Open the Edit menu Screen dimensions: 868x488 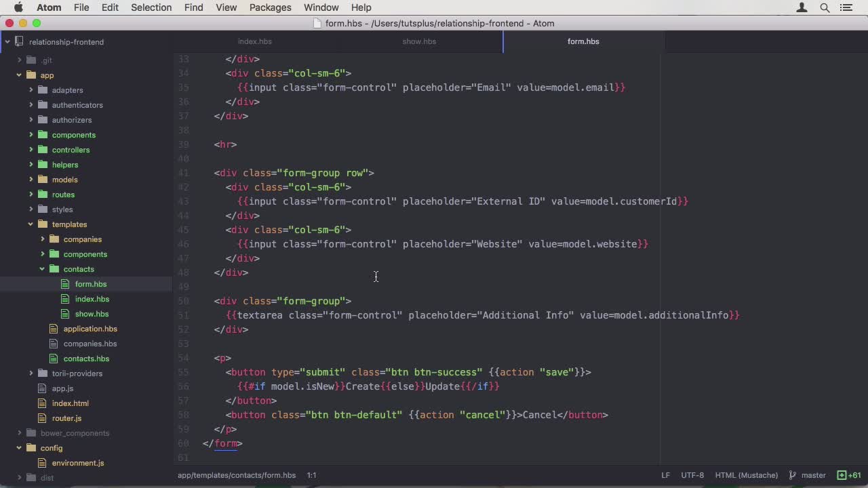click(x=110, y=7)
